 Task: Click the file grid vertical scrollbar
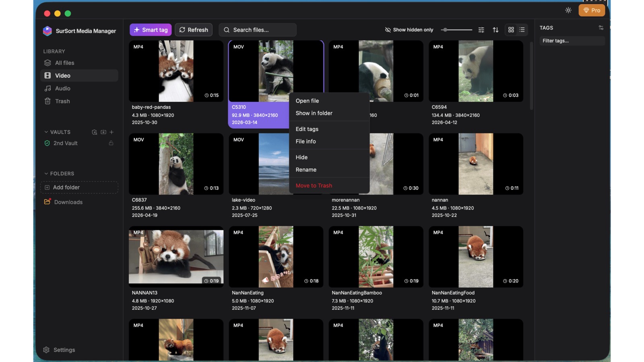[x=531, y=76]
